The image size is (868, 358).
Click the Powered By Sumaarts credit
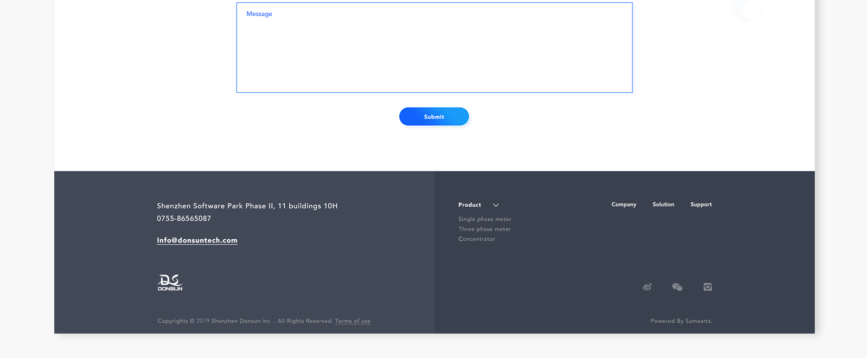click(x=681, y=321)
